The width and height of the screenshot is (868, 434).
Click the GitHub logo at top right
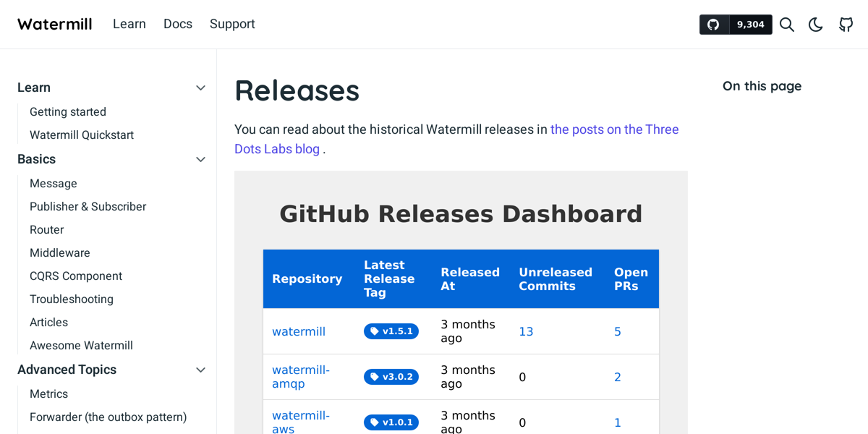846,24
